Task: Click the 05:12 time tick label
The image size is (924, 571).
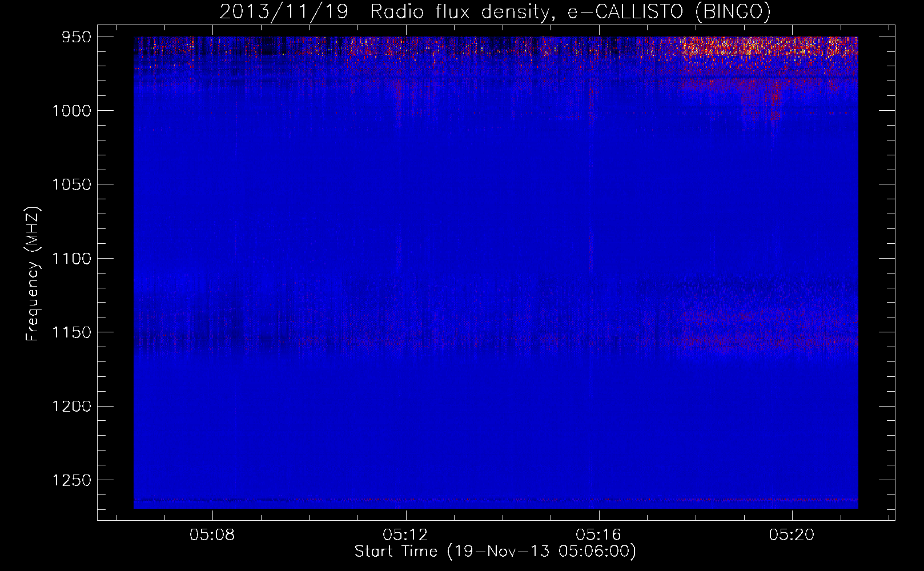Action: tap(405, 535)
